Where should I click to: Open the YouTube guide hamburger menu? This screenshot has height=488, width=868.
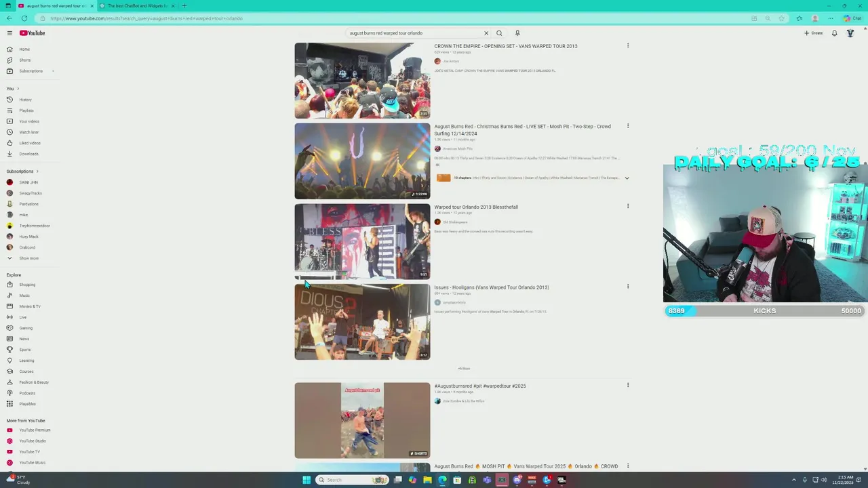coord(9,33)
